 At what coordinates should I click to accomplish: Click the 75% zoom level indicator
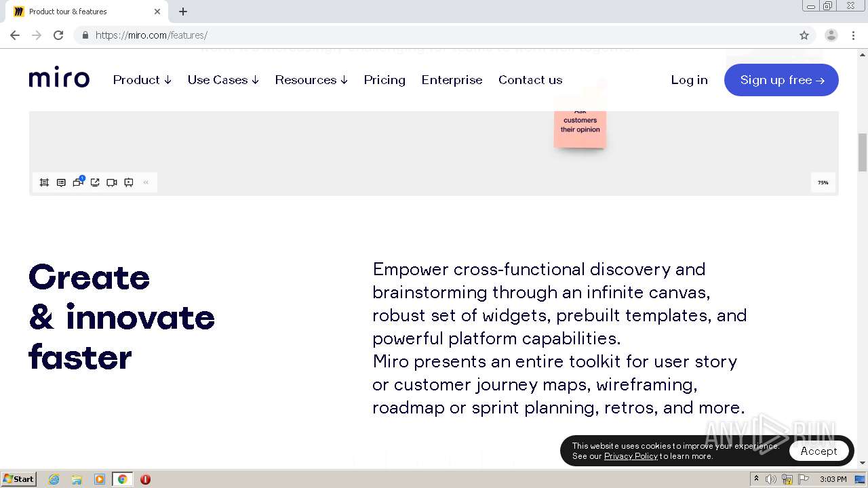tap(823, 182)
